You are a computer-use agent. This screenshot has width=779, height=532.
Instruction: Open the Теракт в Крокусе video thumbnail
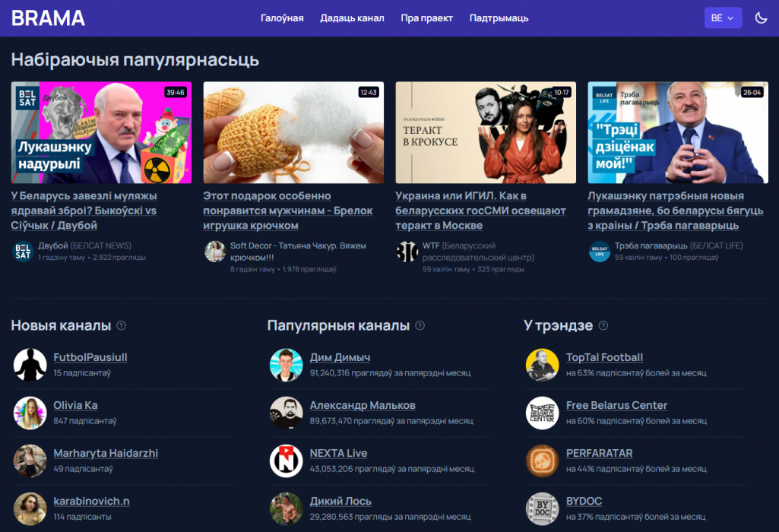tap(486, 133)
